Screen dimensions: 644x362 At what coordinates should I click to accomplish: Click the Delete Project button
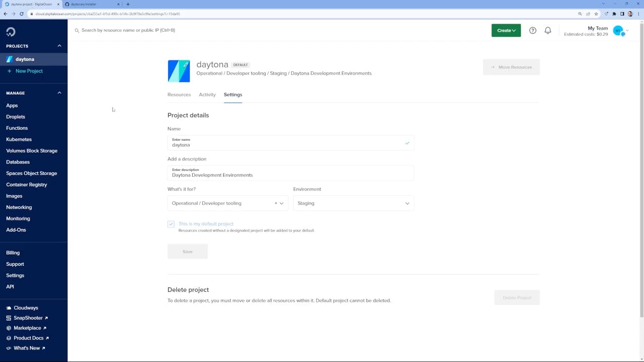click(517, 298)
